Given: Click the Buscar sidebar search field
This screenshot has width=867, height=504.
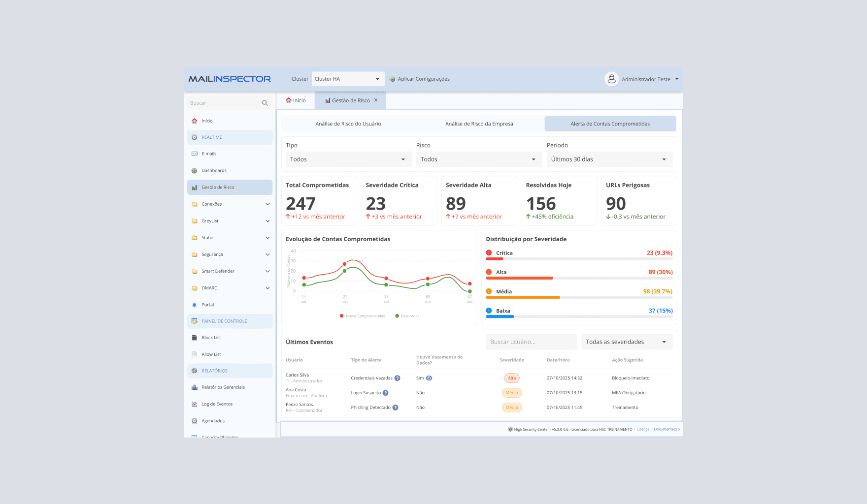Looking at the screenshot, I should click(230, 103).
